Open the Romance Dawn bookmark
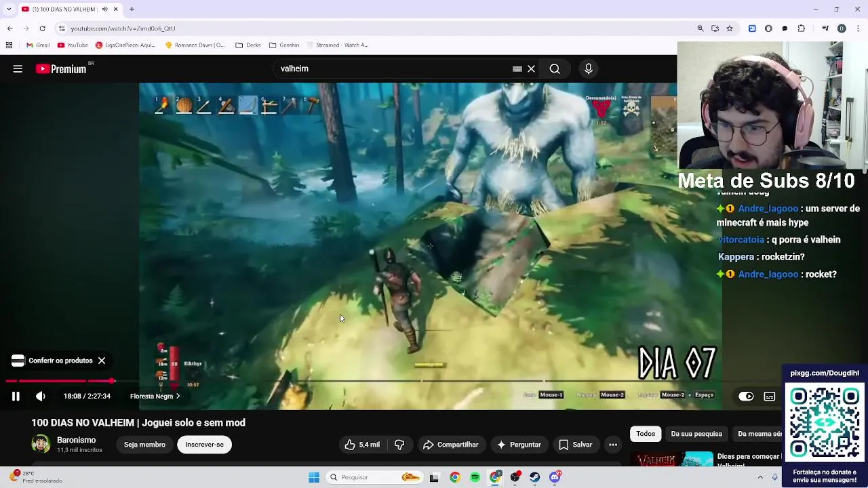868x488 pixels. coord(195,45)
